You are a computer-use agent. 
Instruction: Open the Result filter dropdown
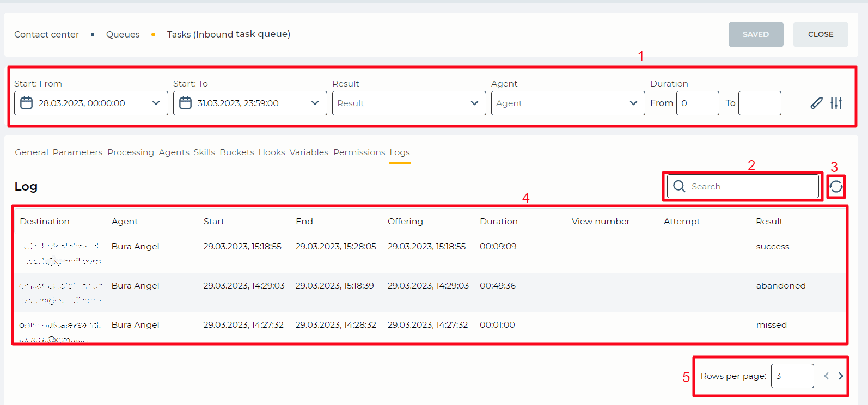[x=409, y=103]
